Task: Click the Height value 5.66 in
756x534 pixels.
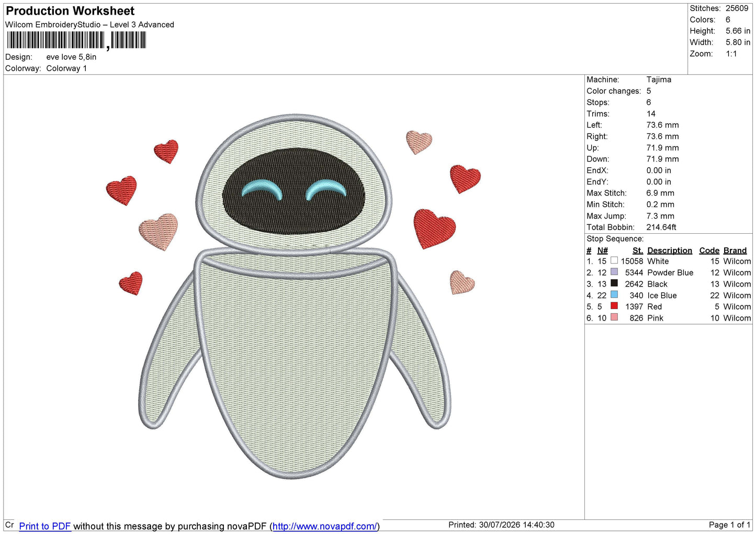Action: pos(738,31)
